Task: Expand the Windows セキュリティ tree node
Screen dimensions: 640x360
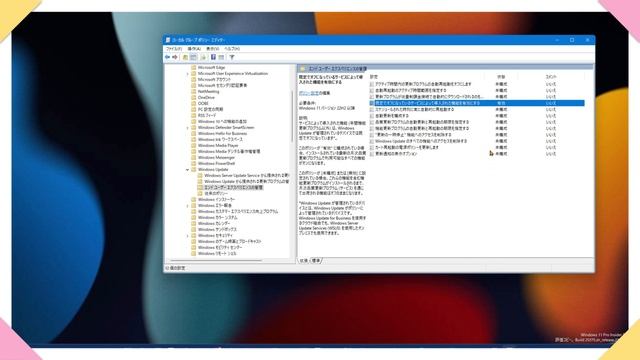Action: (x=188, y=236)
